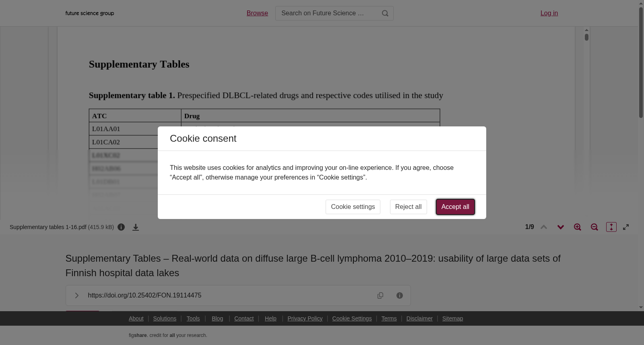Open Cookie settings in the dialog
The width and height of the screenshot is (644, 345).
pos(353,207)
